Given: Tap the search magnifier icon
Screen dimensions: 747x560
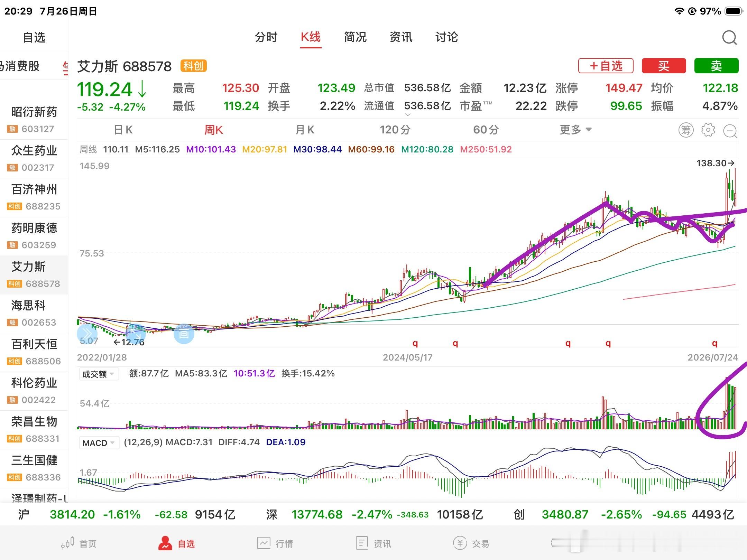Looking at the screenshot, I should (x=729, y=37).
